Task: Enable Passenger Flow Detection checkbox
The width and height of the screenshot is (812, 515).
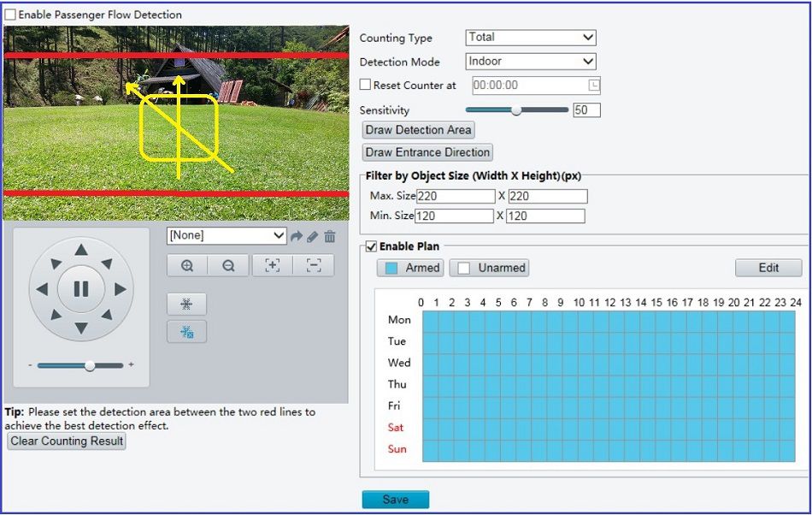Action: point(10,15)
